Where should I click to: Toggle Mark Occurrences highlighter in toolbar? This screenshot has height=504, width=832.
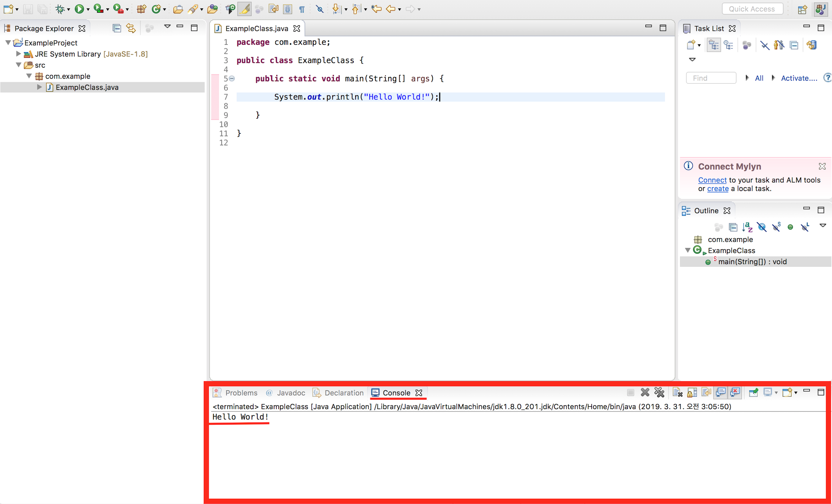point(244,9)
